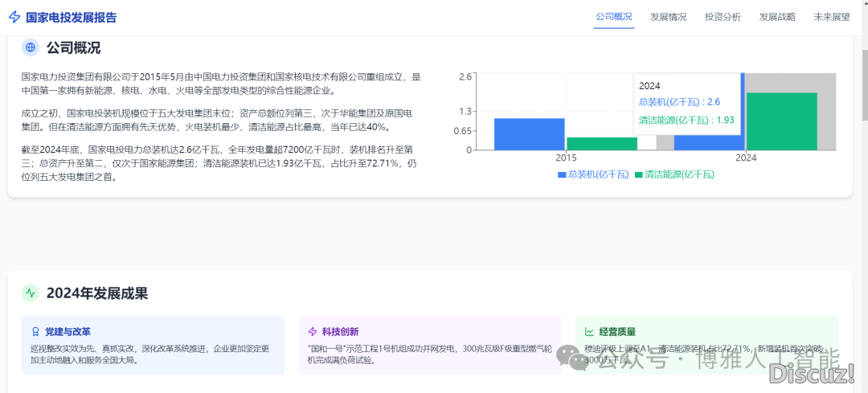Click the "国和一号"示范工程 card description
This screenshot has width=868, height=393.
pos(430,354)
